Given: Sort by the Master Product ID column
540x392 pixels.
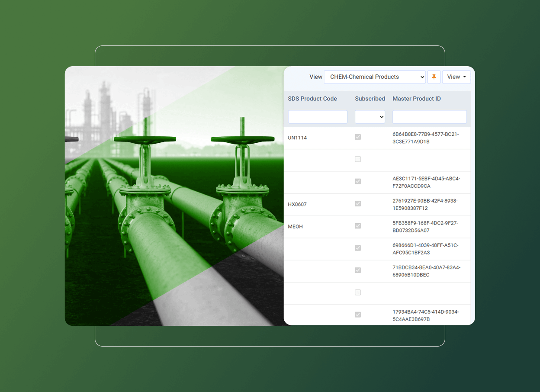Looking at the screenshot, I should tap(417, 99).
